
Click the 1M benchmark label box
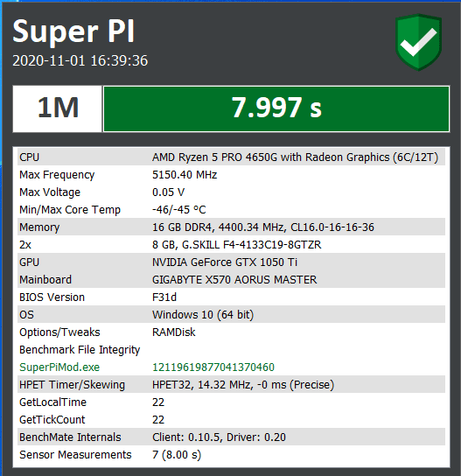58,108
